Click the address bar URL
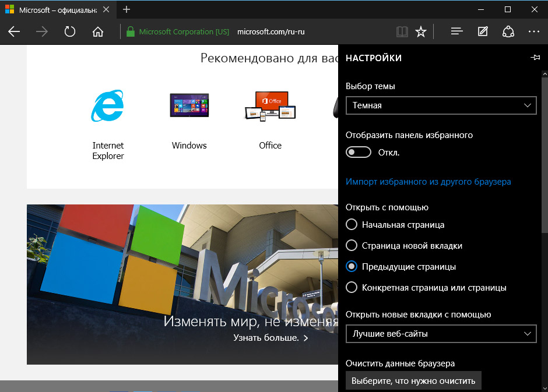Image resolution: width=548 pixels, height=392 pixels. (271, 32)
